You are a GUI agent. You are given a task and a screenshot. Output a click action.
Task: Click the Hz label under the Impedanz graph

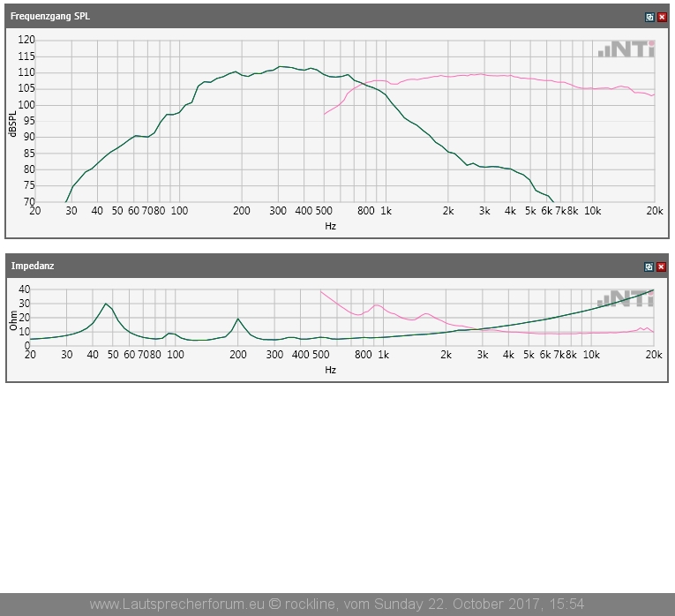(x=330, y=370)
